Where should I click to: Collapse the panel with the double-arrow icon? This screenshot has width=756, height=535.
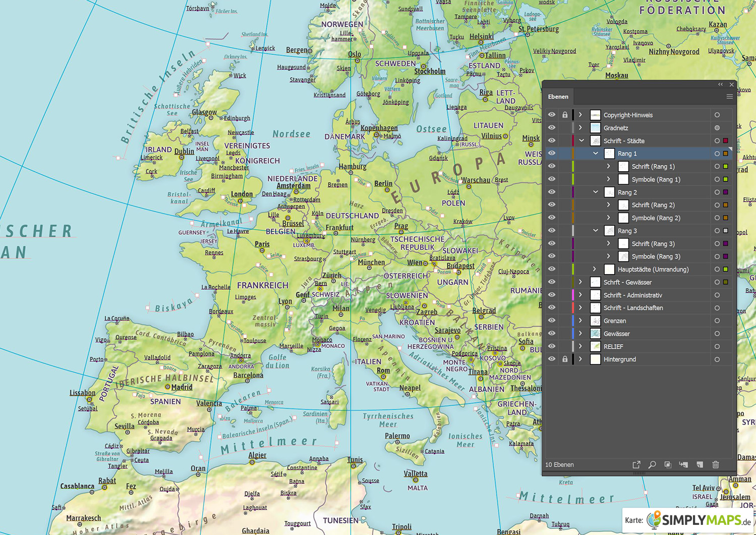click(720, 84)
